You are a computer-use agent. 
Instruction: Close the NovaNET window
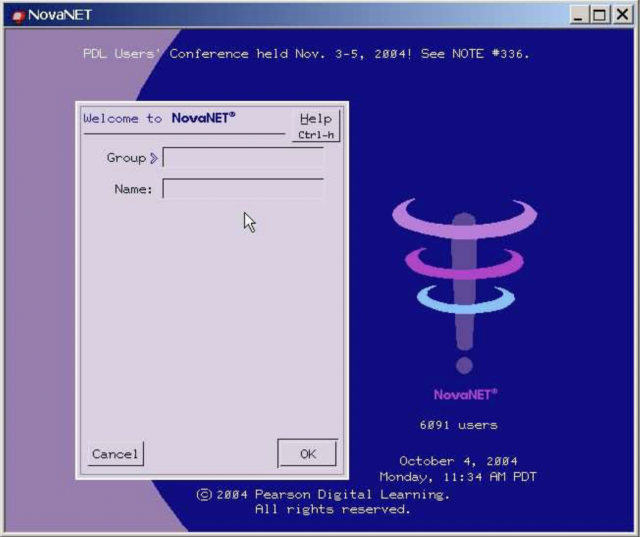click(622, 15)
